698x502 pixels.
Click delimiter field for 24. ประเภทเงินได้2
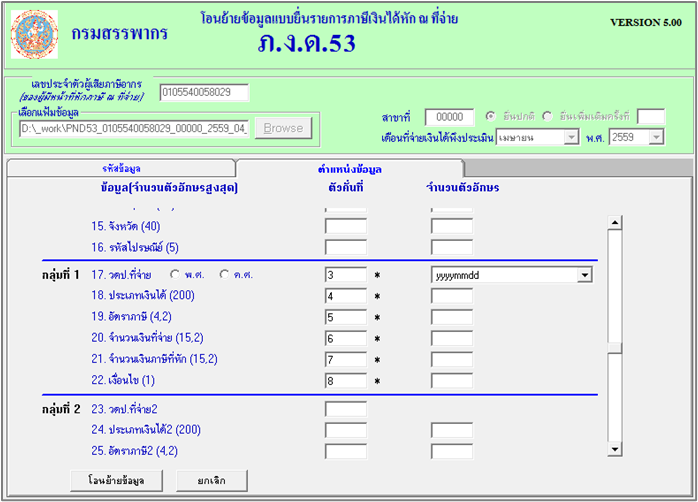coord(346,430)
